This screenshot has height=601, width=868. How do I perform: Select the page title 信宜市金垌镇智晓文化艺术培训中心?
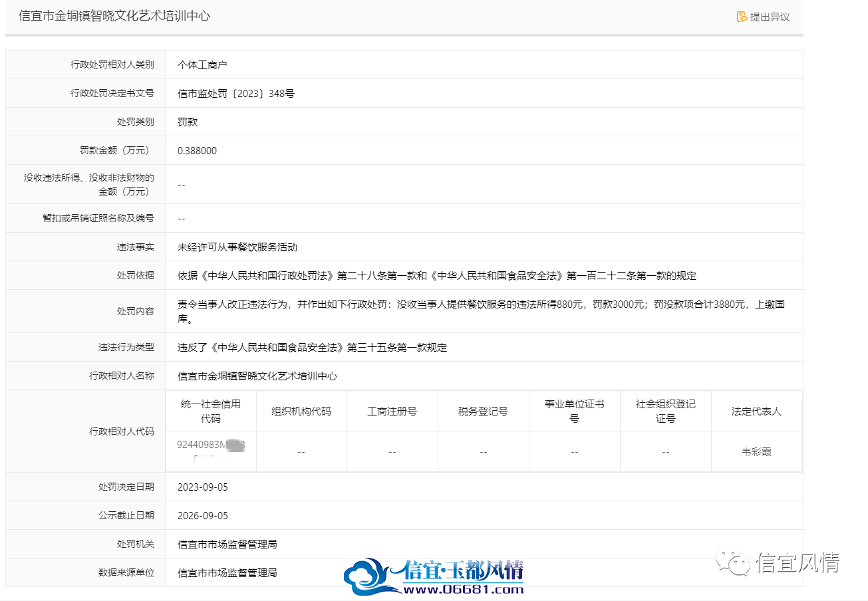click(114, 16)
